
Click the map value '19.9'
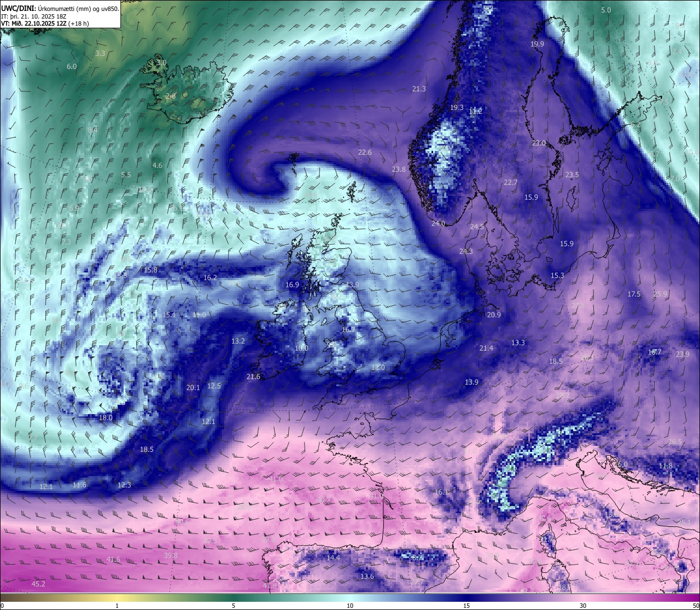(x=537, y=44)
